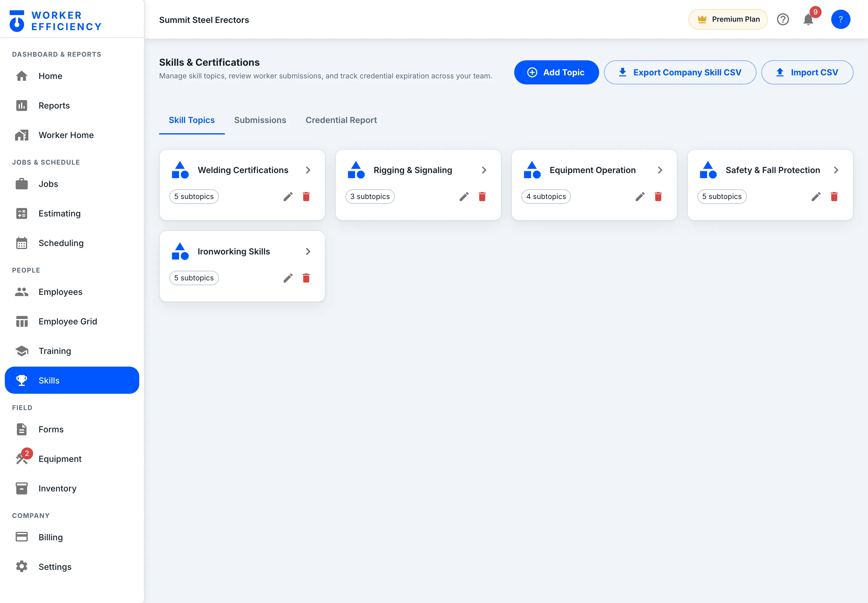
Task: Open the notifications bell
Action: (x=808, y=19)
